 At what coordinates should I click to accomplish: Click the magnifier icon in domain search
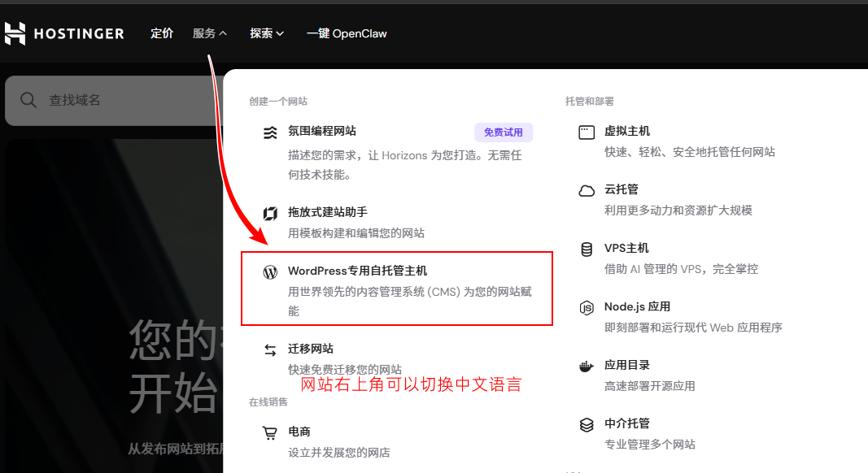(x=28, y=100)
